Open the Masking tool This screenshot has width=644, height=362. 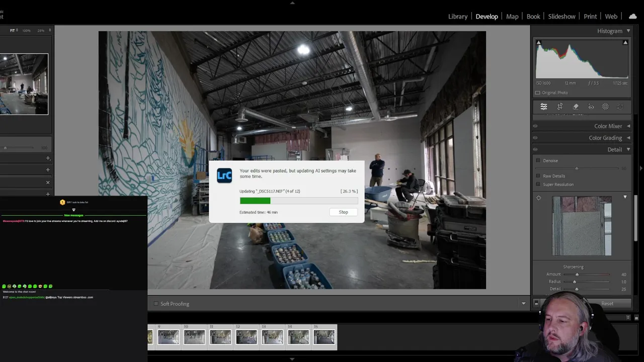pos(605,107)
